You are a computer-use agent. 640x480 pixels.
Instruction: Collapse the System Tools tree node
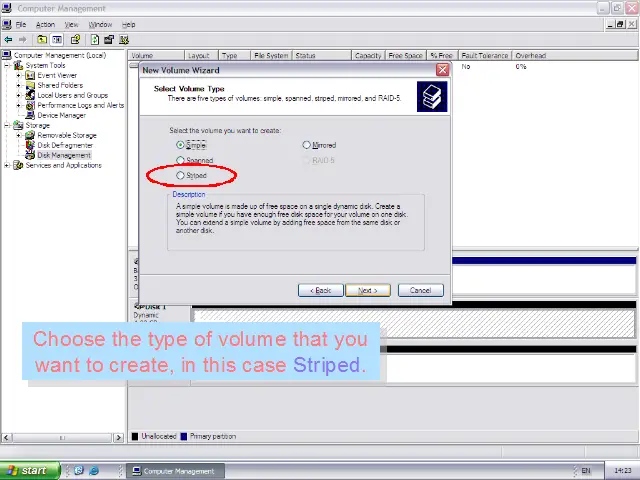[x=7, y=65]
